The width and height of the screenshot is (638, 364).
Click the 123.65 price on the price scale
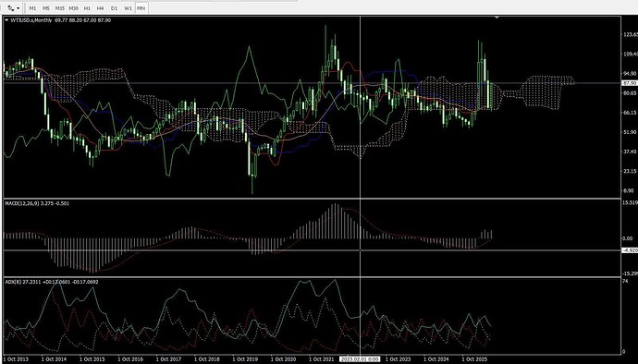(631, 34)
